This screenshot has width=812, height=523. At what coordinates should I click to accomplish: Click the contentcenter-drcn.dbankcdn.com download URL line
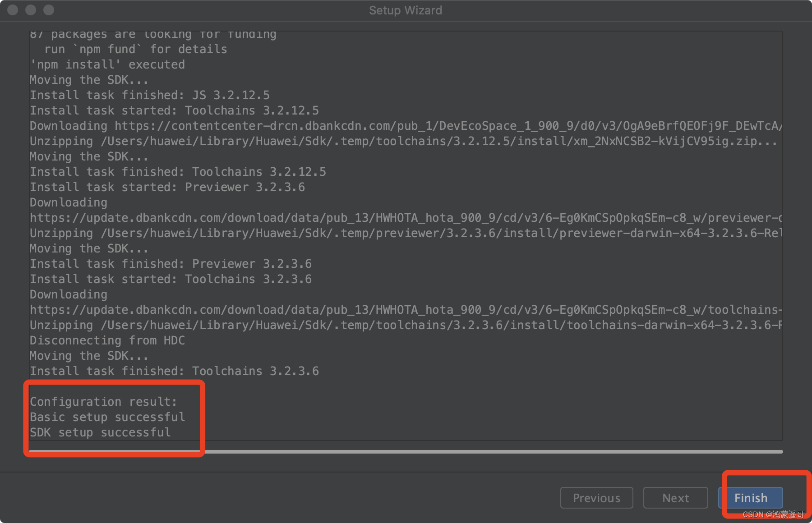coord(406,126)
